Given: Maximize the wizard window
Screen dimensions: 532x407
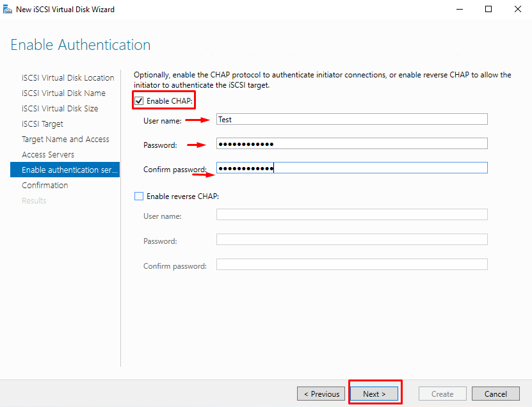Looking at the screenshot, I should coord(488,9).
